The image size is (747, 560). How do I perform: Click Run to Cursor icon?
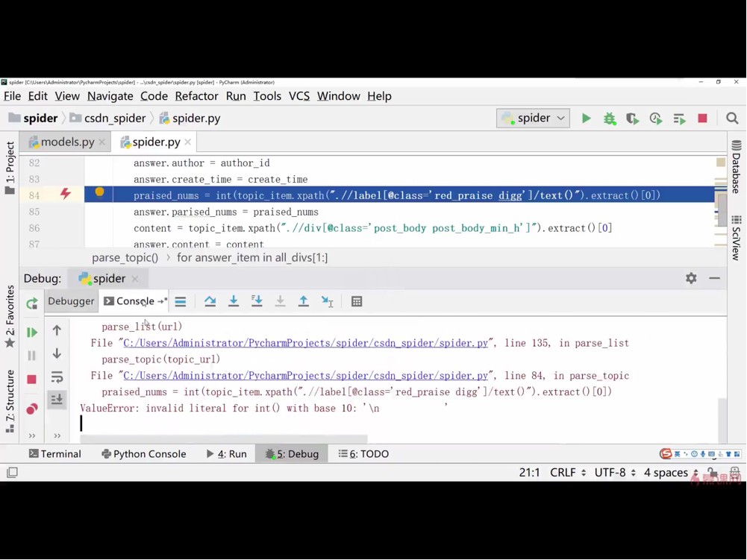click(328, 301)
